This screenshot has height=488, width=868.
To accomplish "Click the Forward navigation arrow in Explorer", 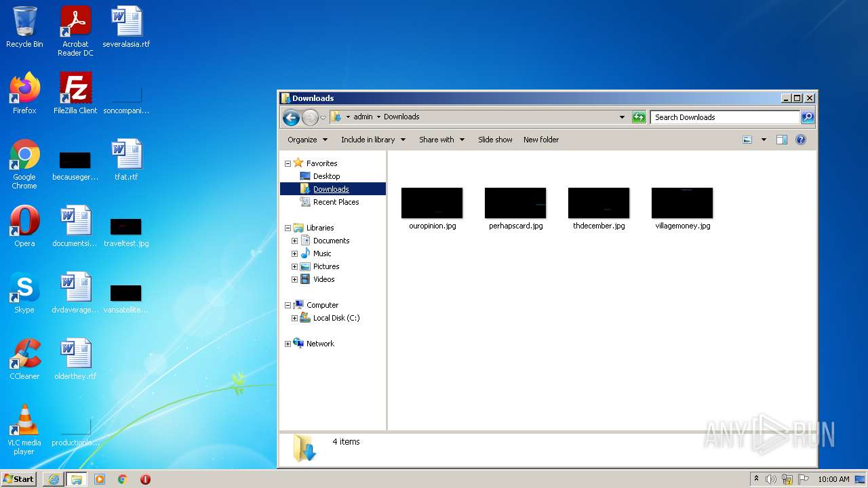I will pos(310,117).
